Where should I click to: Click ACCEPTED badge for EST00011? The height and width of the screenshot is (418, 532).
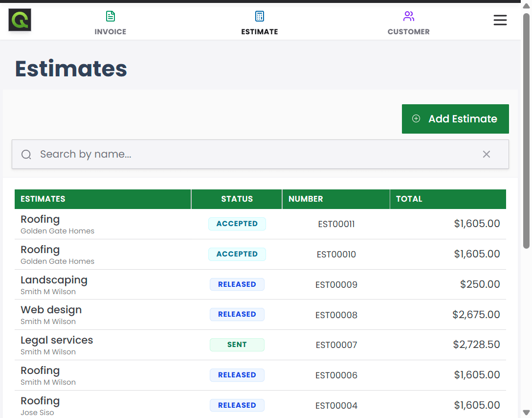(237, 224)
